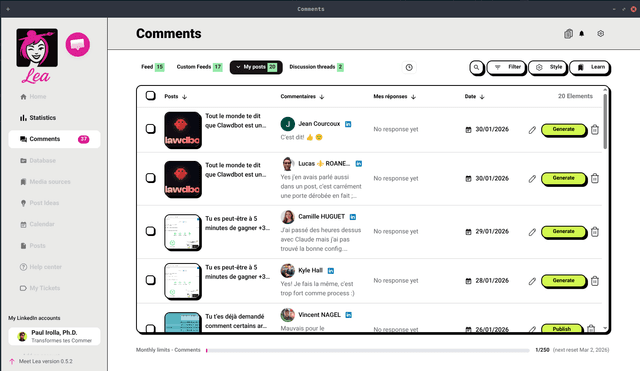Generate reply for Lucas ROANE comment
Image resolution: width=640 pixels, height=371 pixels.
coord(564,178)
